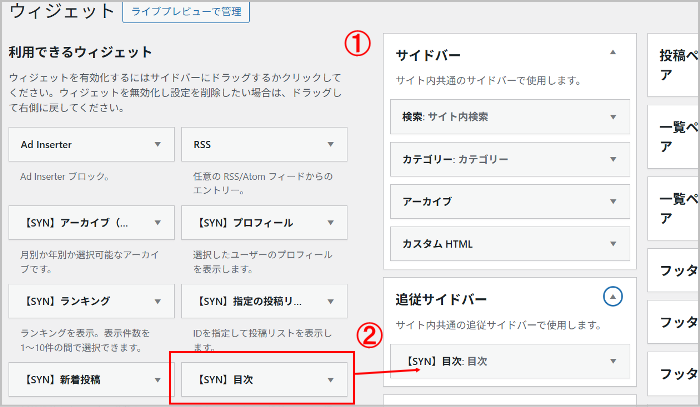700x407 pixels.
Task: Expand the RSS widget arrow
Action: [331, 144]
